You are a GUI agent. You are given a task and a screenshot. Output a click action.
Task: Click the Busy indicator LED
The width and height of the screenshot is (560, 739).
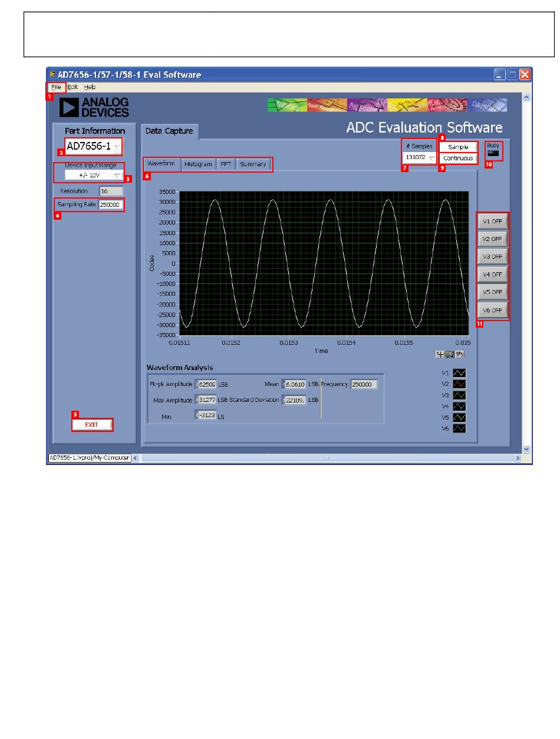(x=493, y=153)
